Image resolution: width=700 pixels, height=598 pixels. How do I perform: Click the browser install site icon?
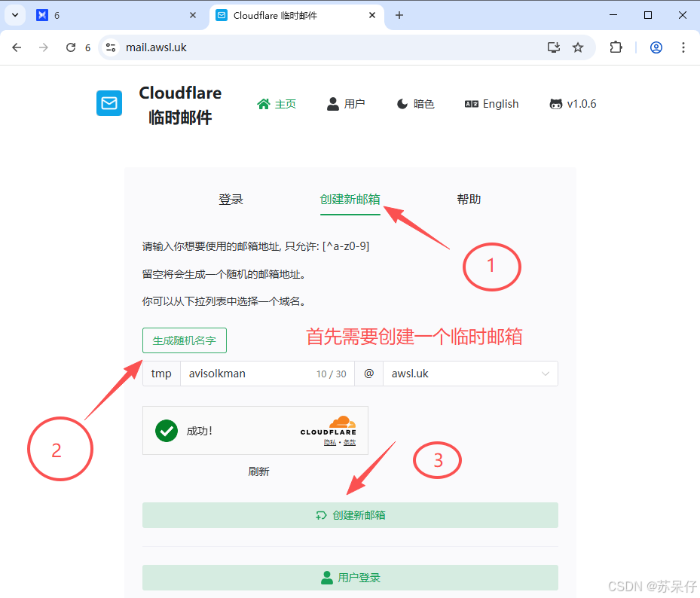tap(554, 47)
